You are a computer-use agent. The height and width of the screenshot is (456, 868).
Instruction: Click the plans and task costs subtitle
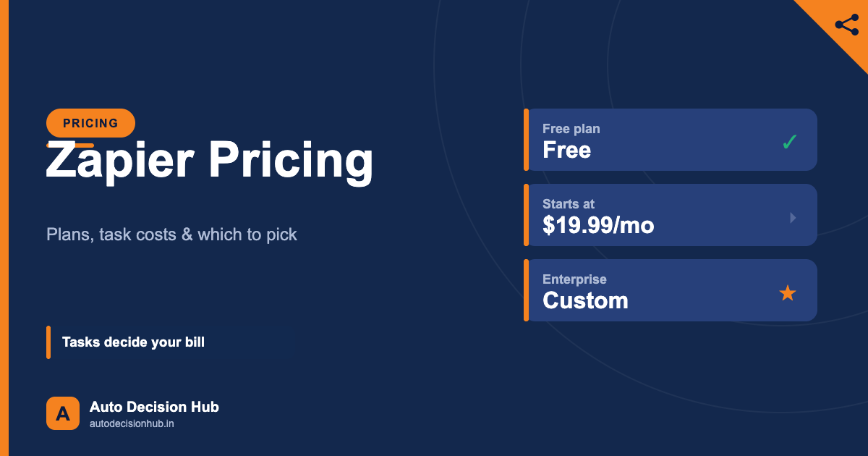point(171,235)
